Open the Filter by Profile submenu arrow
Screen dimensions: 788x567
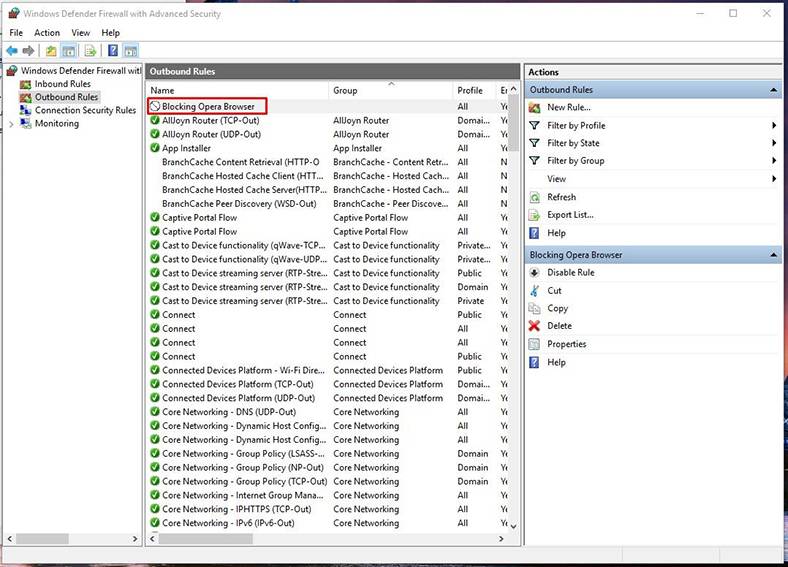[x=774, y=126]
